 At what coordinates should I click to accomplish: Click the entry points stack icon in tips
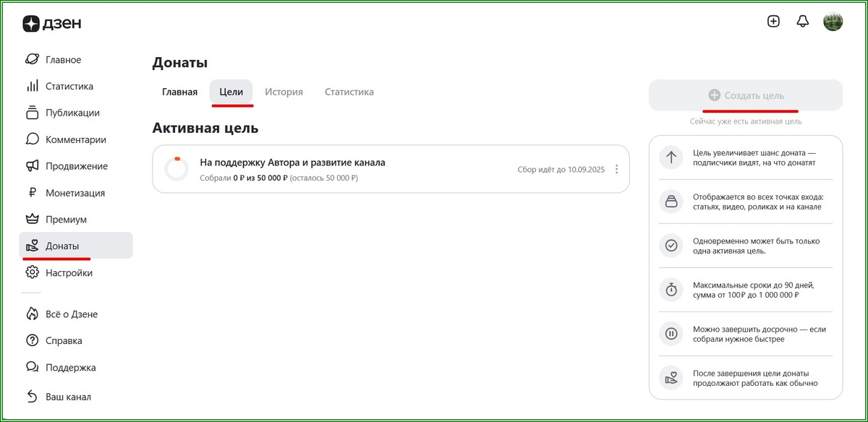(671, 202)
